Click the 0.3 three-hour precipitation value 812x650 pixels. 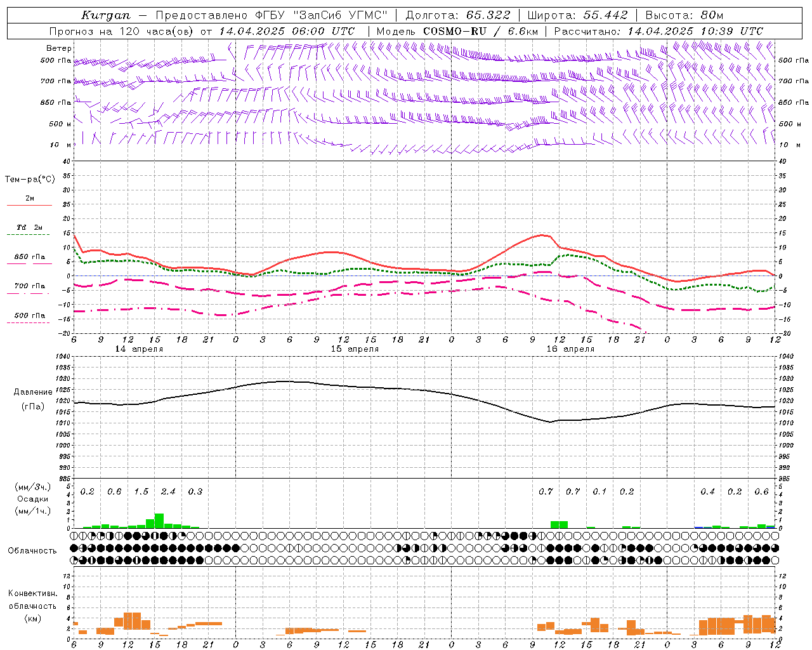tap(195, 492)
